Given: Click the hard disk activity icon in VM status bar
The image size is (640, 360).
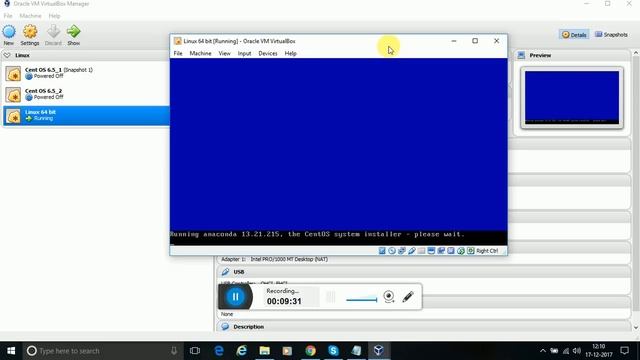Looking at the screenshot, I should [x=382, y=251].
